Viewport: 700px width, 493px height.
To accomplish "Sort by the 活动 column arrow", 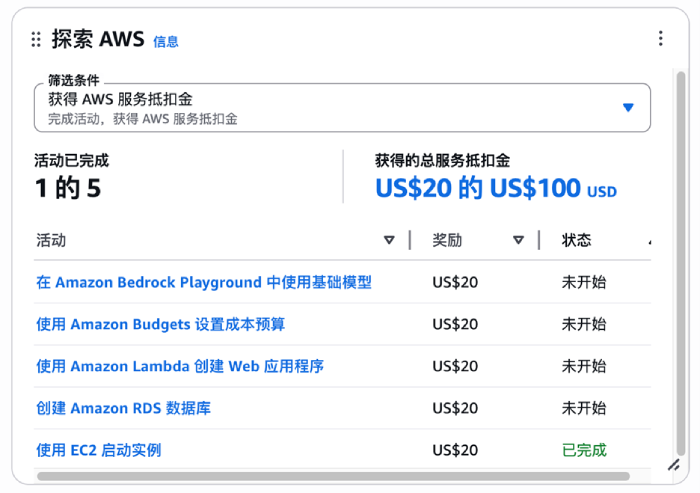I will [389, 240].
